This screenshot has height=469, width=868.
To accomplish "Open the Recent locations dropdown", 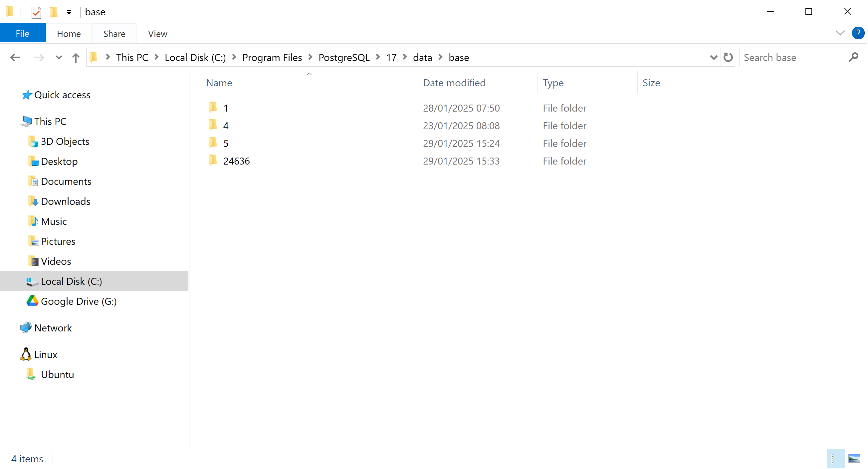I will 59,58.
